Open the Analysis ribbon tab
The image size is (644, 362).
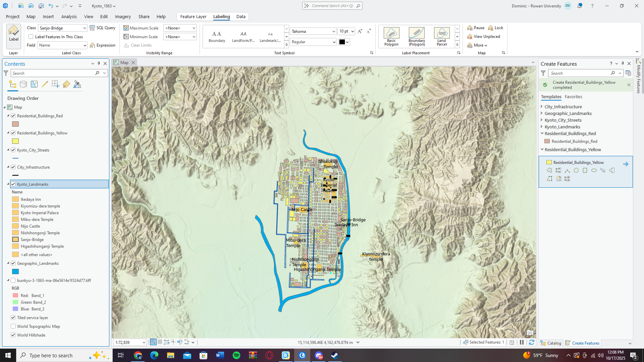pos(69,16)
